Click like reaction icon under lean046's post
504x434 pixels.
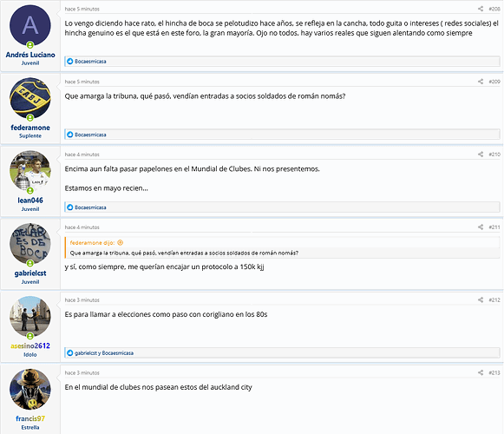[70, 207]
